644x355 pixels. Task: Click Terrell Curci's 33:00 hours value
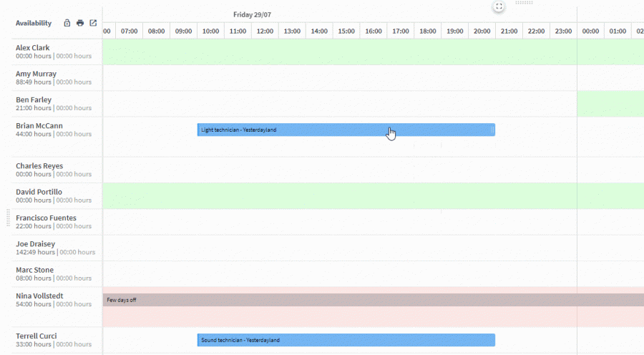click(34, 344)
